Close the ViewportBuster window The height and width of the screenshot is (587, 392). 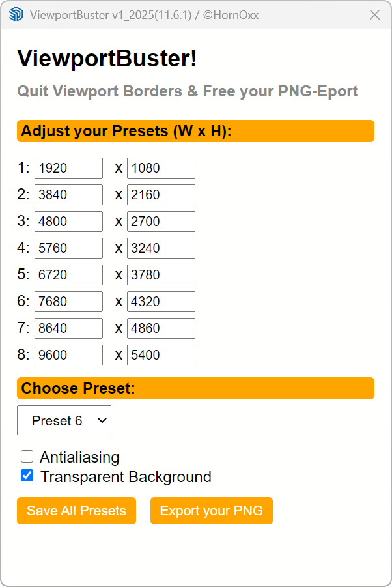point(374,14)
